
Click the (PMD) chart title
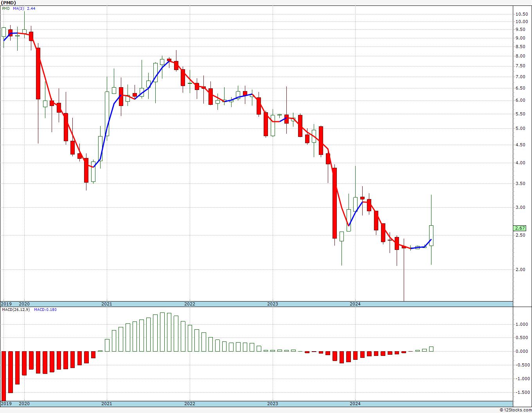8,3
